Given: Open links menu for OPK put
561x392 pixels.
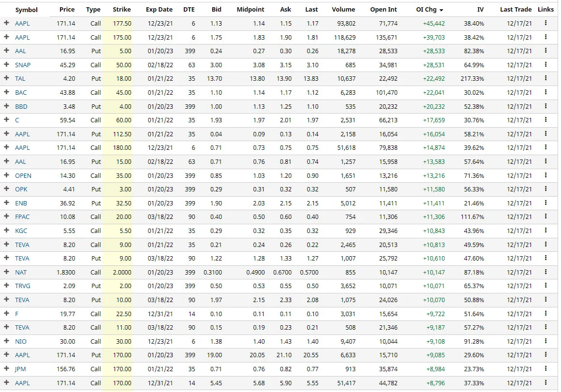Looking at the screenshot, I should tap(546, 189).
